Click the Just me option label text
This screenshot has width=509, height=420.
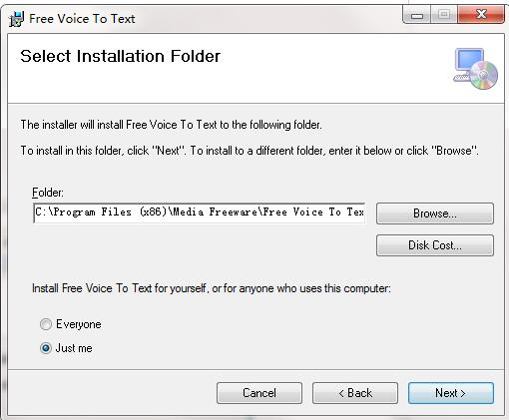pyautogui.click(x=74, y=348)
